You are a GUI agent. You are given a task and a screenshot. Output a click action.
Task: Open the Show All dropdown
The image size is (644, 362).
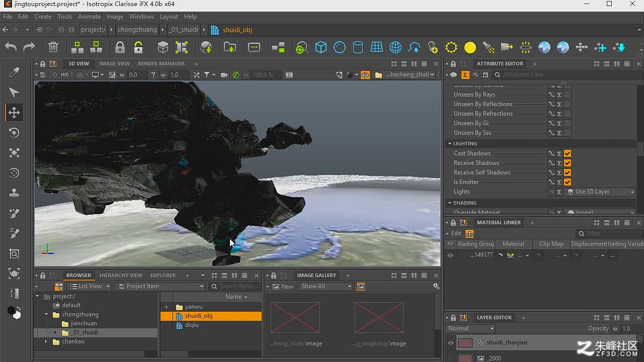coord(327,286)
